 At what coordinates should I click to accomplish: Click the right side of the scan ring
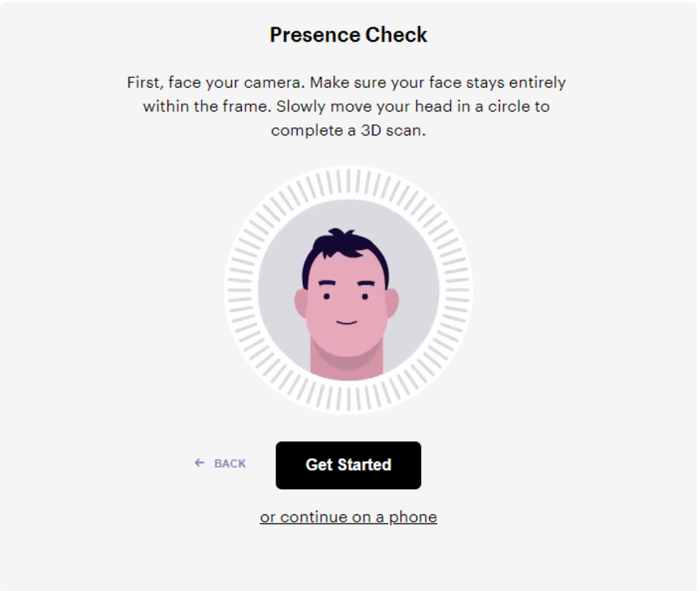pyautogui.click(x=456, y=290)
